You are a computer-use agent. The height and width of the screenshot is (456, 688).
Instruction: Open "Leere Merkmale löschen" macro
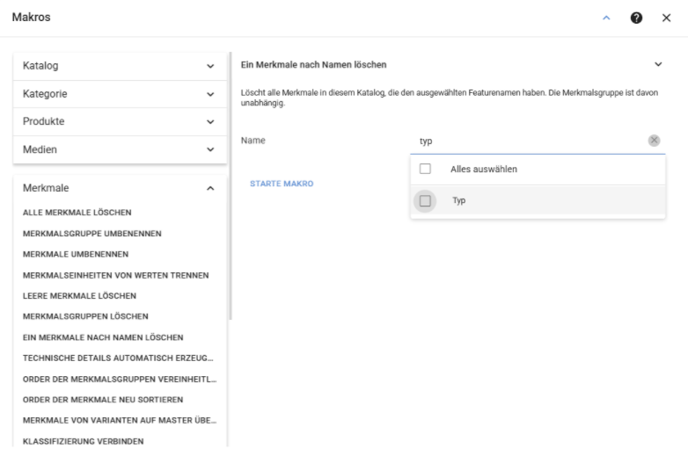[79, 296]
